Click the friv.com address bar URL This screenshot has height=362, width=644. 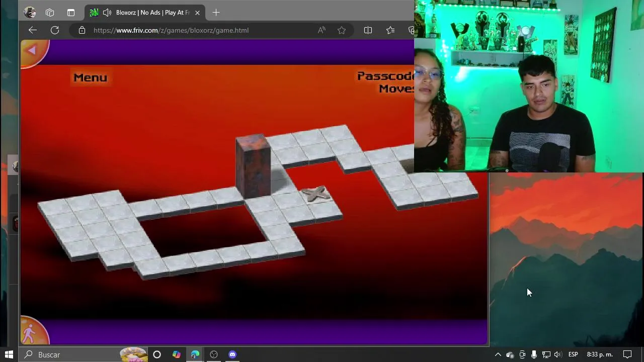click(171, 30)
